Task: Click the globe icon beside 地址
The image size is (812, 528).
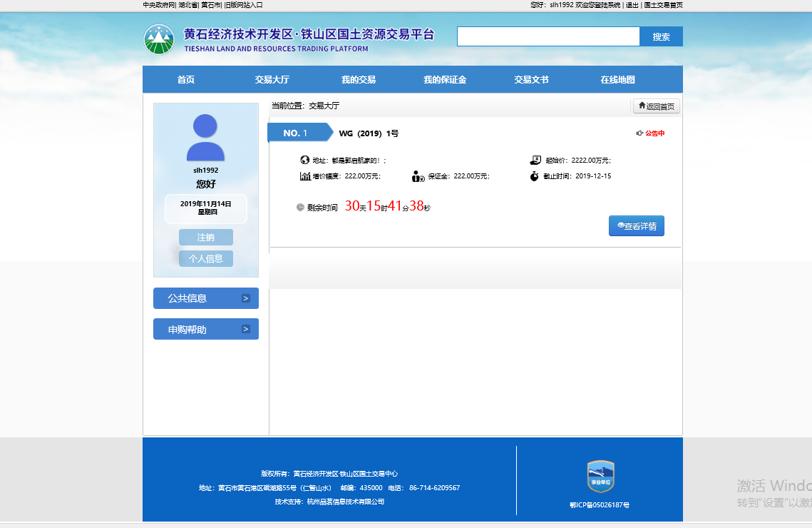Action: pos(305,161)
